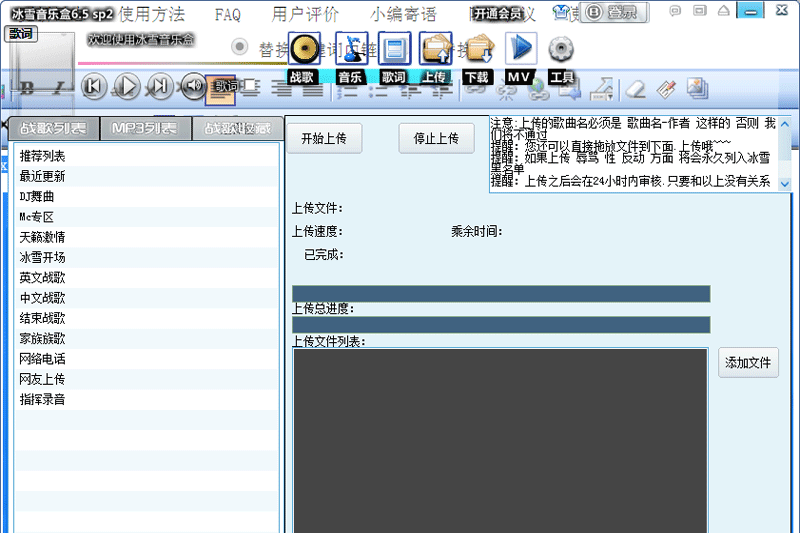
Task: Select 指挥录音 in the list
Action: [x=146, y=400]
